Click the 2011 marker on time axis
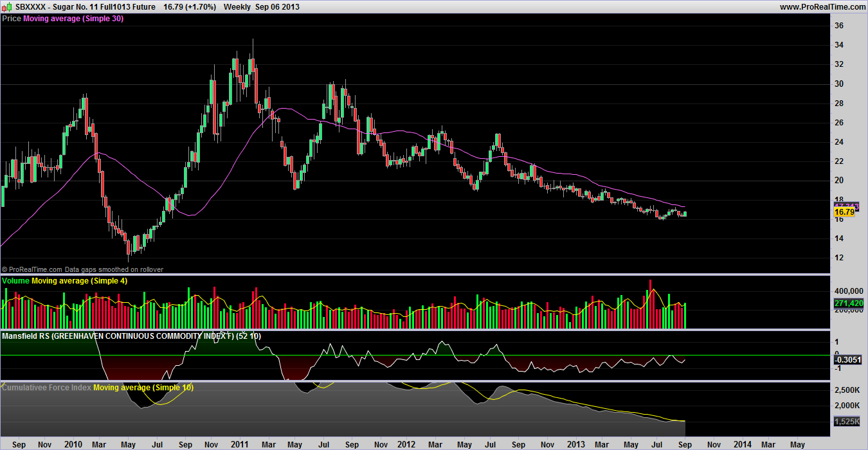 [240, 444]
